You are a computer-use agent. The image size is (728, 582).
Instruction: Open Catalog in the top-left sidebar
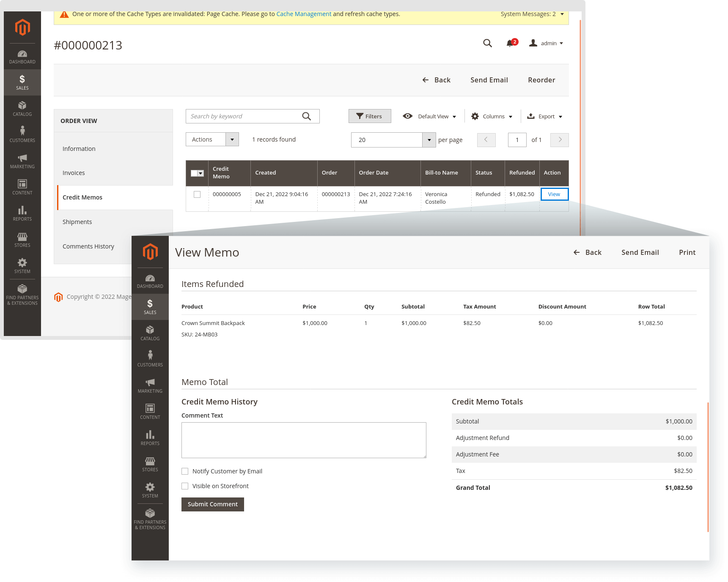22,109
